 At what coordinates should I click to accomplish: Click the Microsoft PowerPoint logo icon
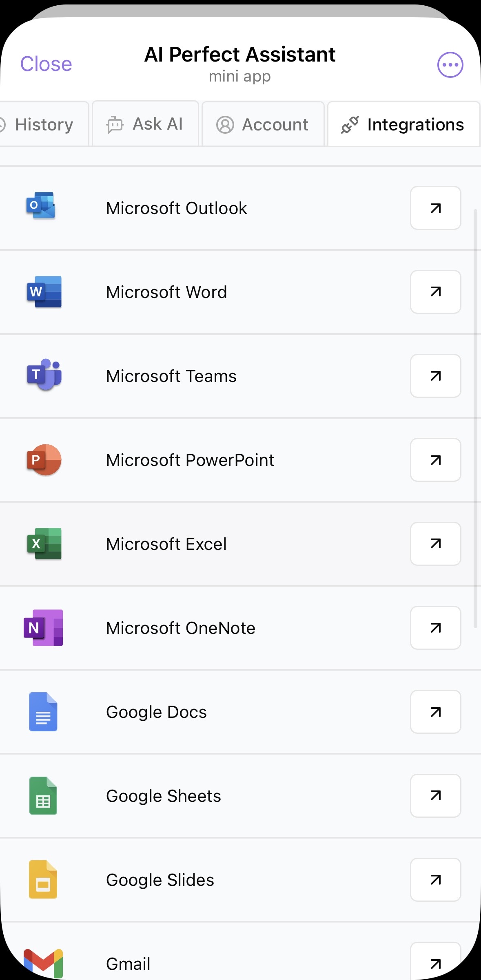click(x=44, y=460)
